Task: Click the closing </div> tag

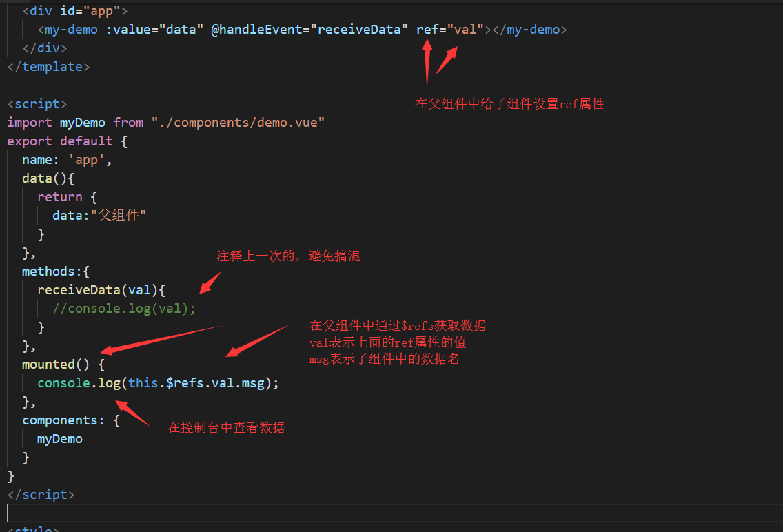Action: [44, 48]
